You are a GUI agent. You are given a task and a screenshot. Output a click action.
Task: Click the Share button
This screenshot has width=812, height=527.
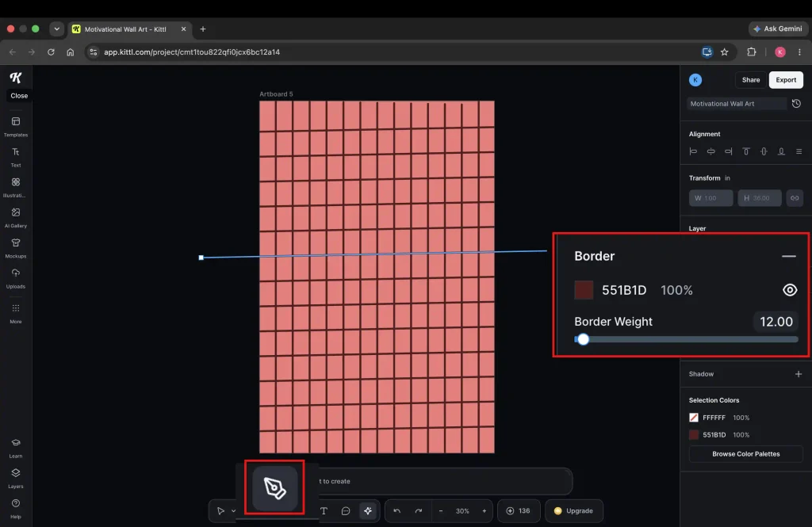(751, 80)
